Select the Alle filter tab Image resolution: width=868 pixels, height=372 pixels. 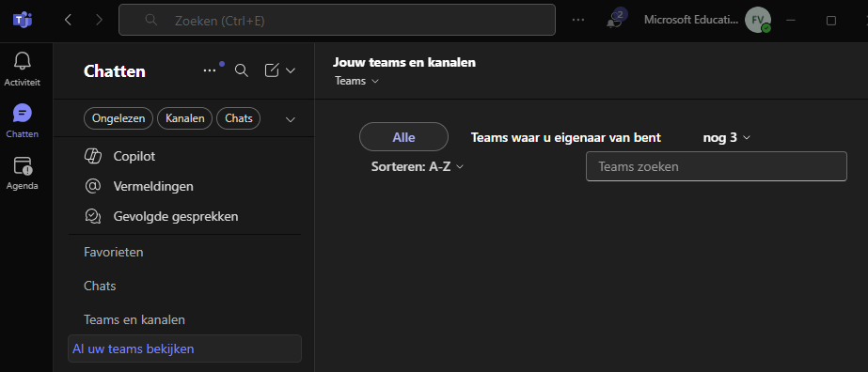(403, 137)
